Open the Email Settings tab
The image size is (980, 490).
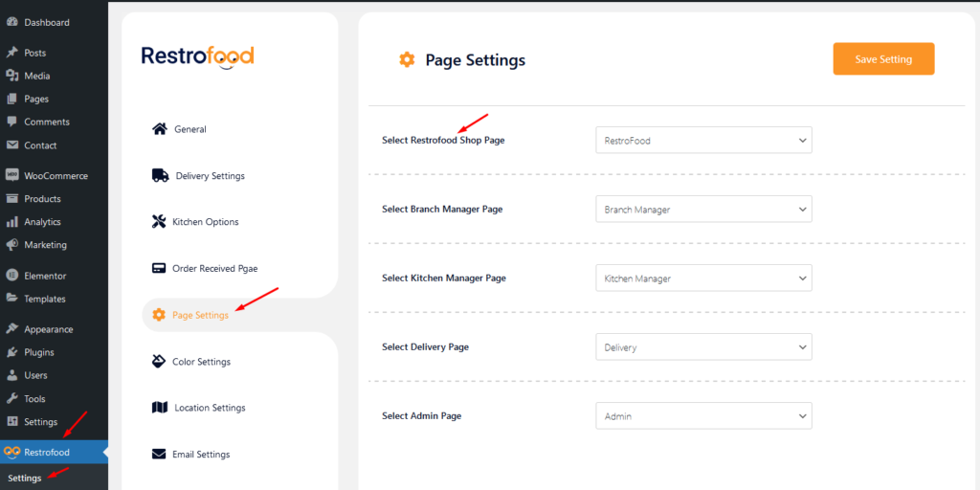tap(201, 455)
